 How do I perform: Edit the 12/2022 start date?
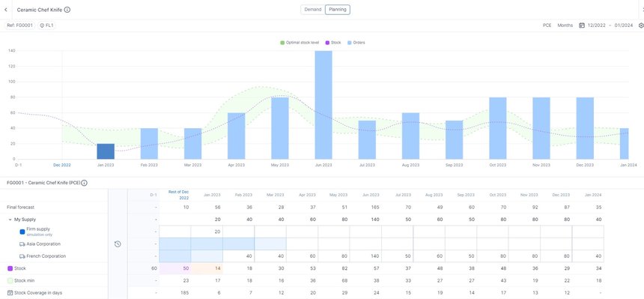(596, 25)
